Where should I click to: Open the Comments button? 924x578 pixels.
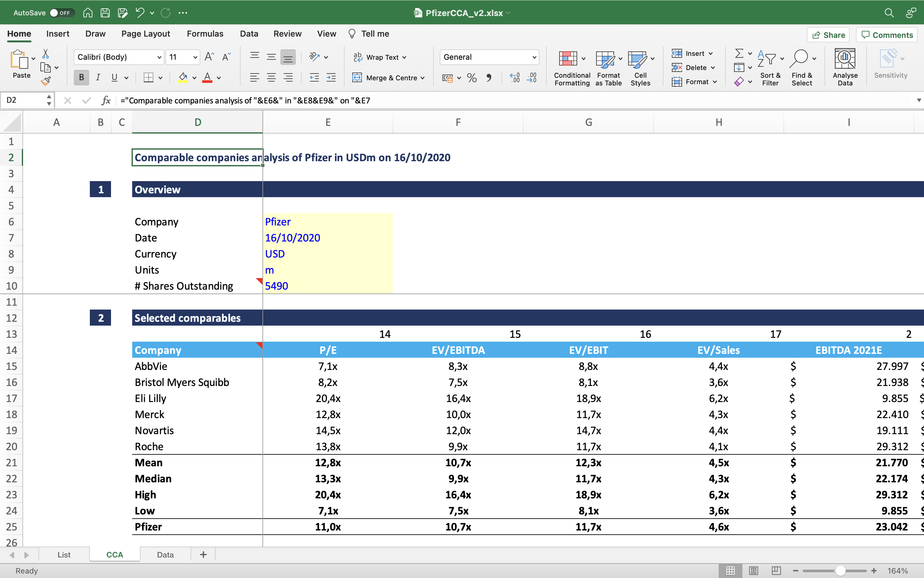tap(887, 35)
